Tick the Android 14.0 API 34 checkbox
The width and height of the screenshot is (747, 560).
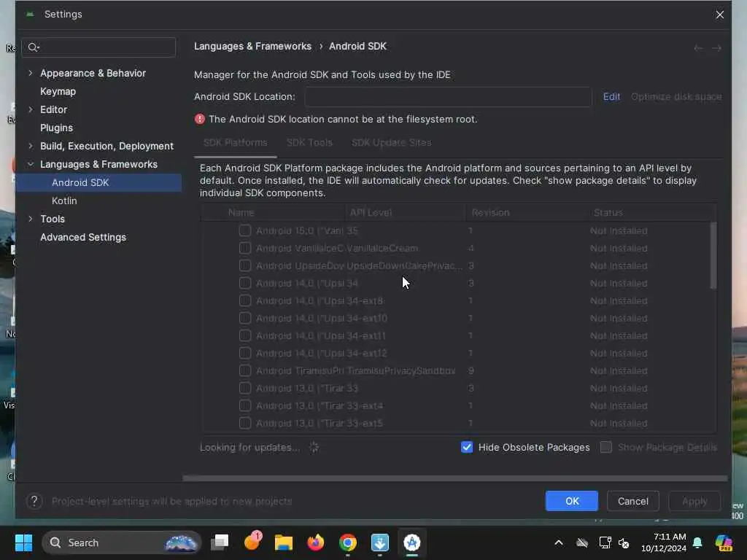tap(245, 284)
